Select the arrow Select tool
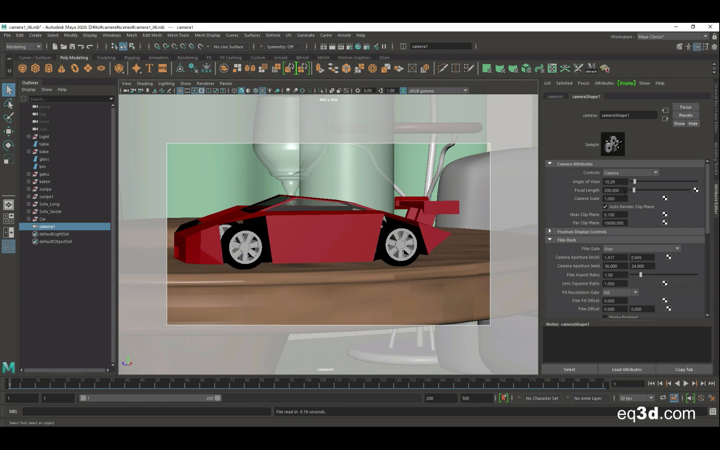The image size is (720, 450). (x=8, y=90)
